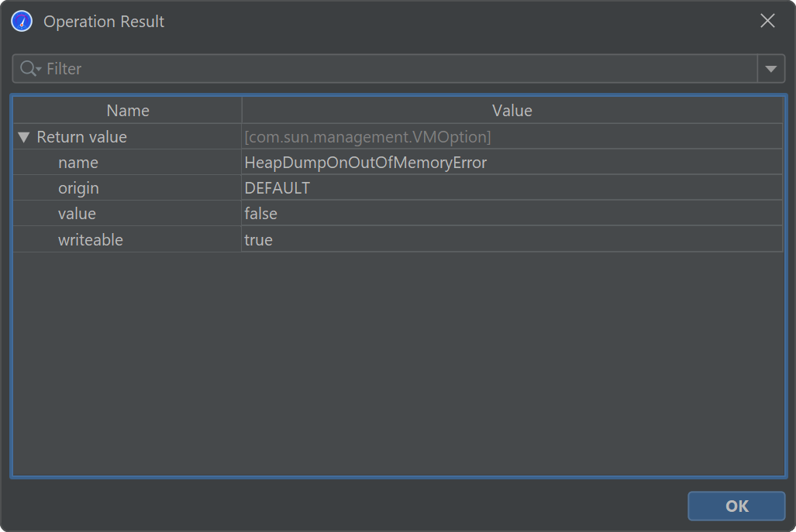Click the search magnifier icon in filter

[x=29, y=69]
